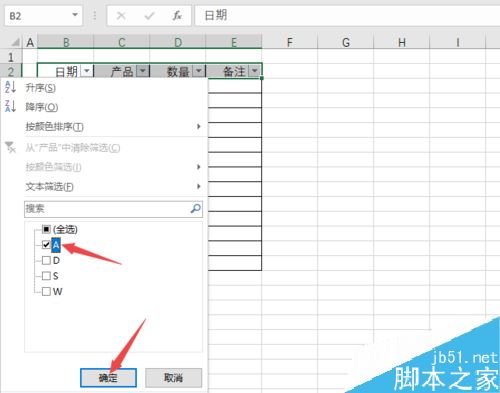Open the 日期 filter dropdown arrow
The height and width of the screenshot is (393, 500).
tap(87, 71)
